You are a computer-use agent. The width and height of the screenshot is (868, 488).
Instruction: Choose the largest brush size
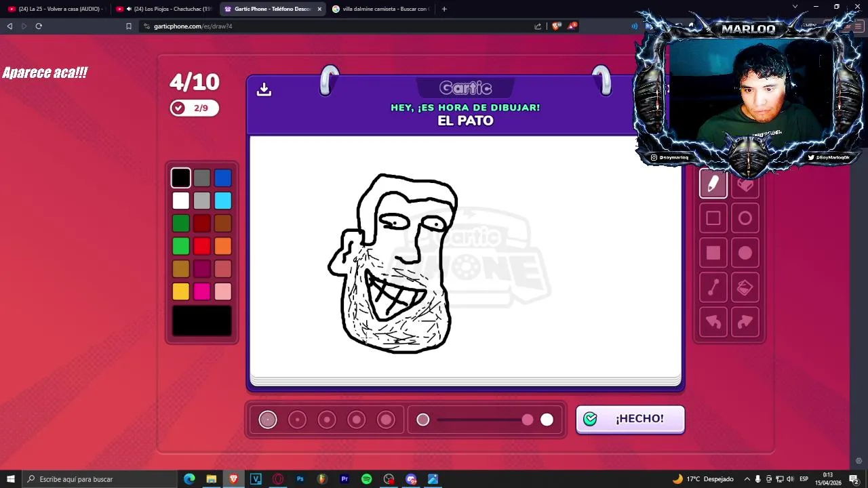click(386, 420)
